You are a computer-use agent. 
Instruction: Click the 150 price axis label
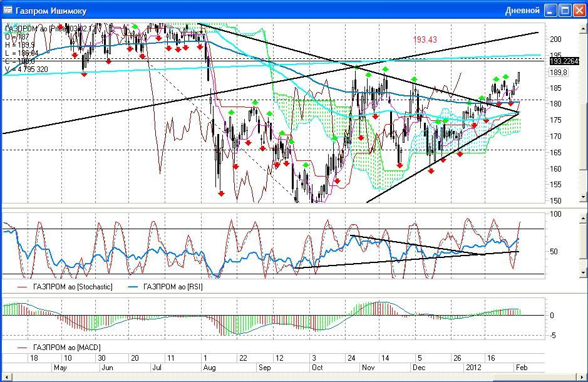point(555,200)
